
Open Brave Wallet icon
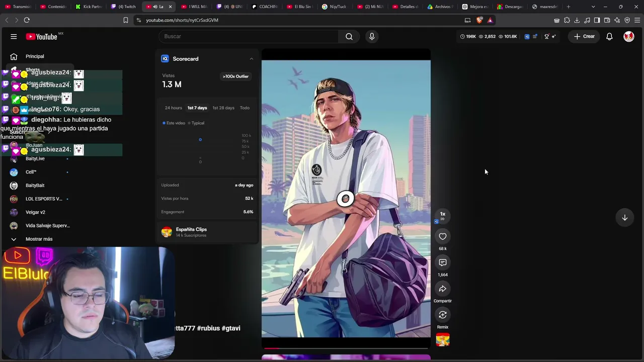tap(607, 20)
